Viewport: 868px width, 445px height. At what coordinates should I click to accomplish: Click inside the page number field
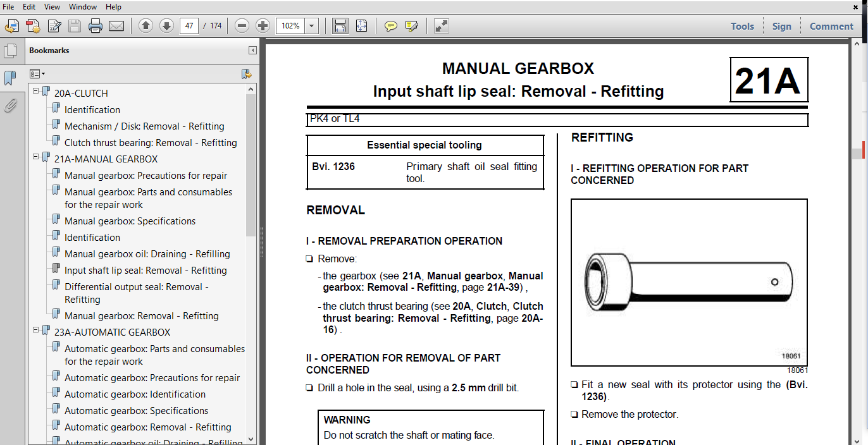click(x=189, y=26)
